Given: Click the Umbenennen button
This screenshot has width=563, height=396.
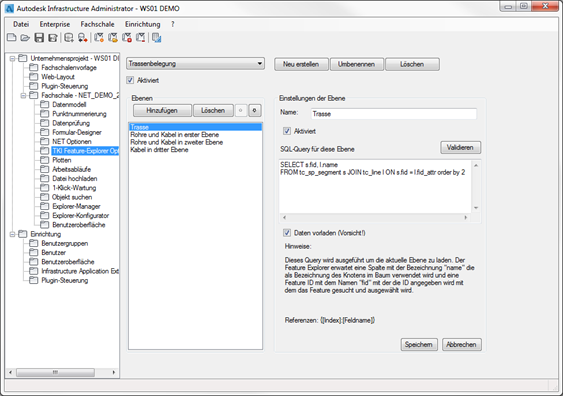Looking at the screenshot, I should tap(356, 64).
